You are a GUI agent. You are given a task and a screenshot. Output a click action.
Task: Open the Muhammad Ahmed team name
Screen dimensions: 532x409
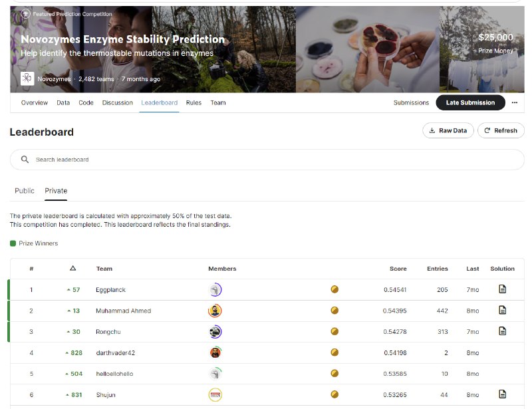(123, 311)
